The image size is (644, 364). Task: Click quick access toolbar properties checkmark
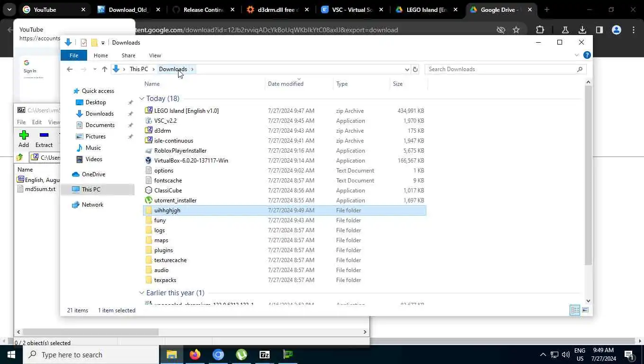tap(84, 43)
